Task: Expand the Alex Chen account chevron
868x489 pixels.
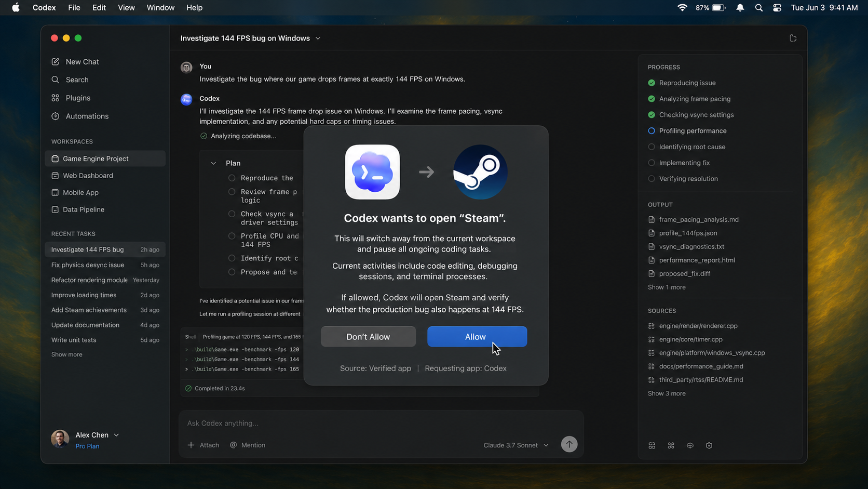Action: tap(116, 435)
